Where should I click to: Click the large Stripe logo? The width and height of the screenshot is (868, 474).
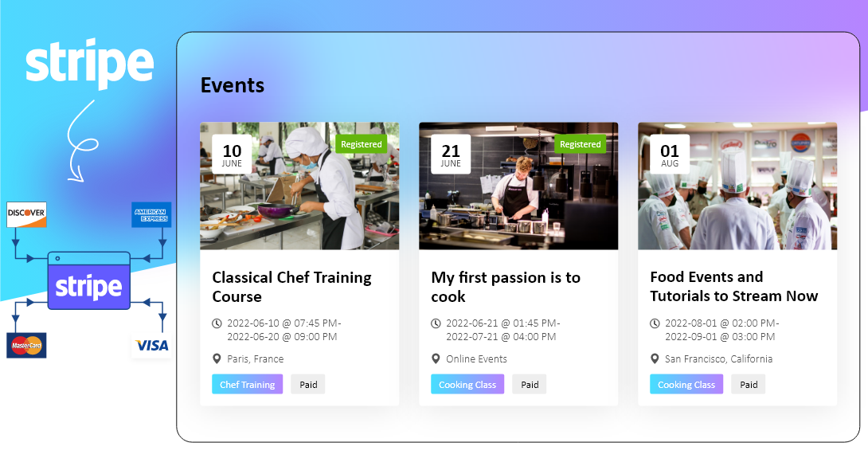(89, 63)
